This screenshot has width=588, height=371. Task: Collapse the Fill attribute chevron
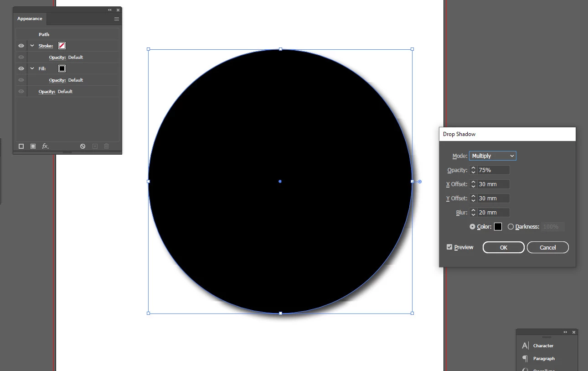[x=32, y=68]
